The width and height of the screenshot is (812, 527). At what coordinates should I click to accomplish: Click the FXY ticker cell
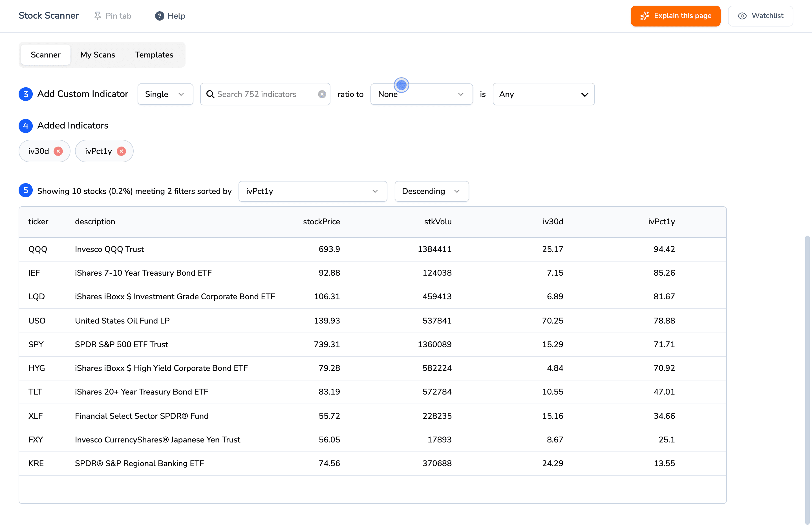(36, 440)
